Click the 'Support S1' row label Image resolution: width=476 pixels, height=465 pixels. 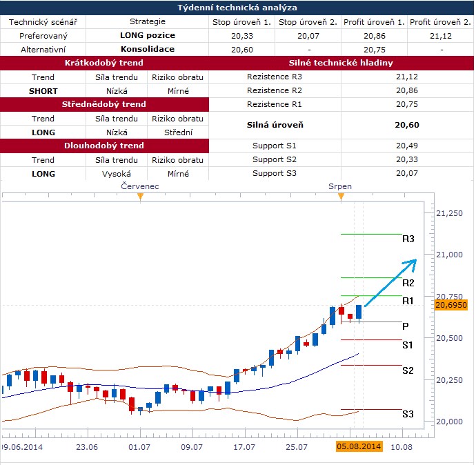[275, 146]
